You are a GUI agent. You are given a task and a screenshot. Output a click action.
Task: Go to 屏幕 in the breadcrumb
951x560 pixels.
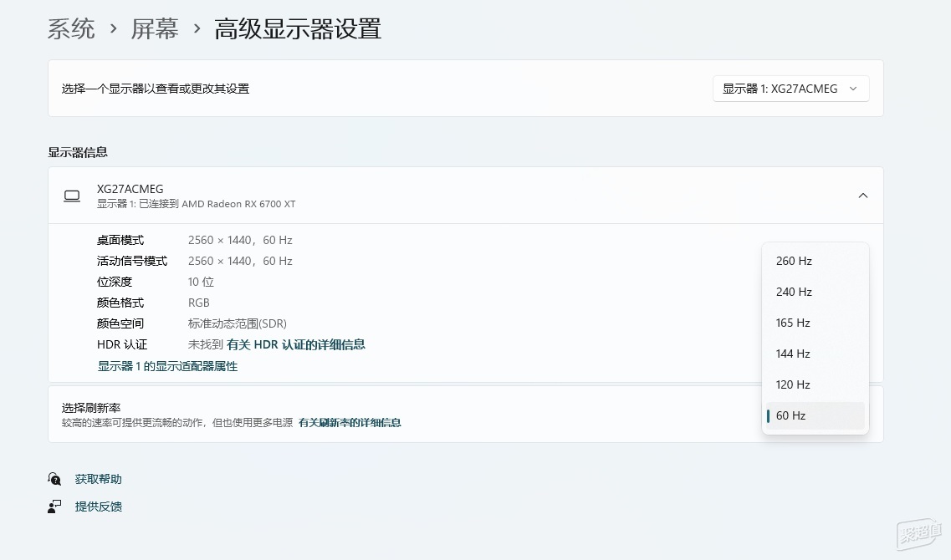(x=155, y=28)
